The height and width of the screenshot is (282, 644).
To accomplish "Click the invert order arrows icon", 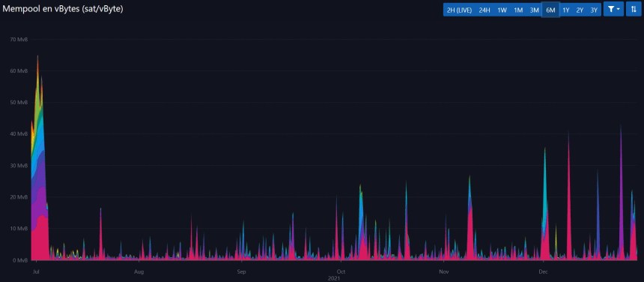I will (634, 10).
